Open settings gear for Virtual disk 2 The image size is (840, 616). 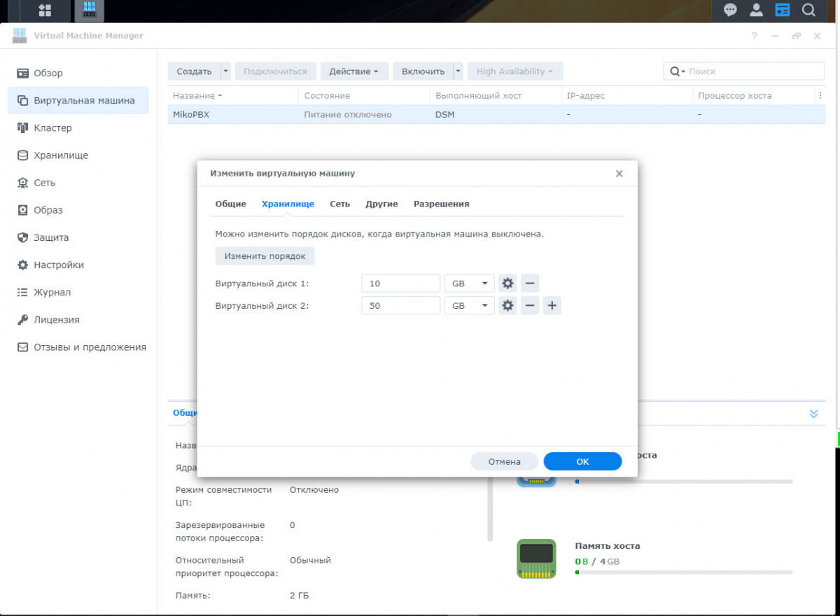coord(507,306)
